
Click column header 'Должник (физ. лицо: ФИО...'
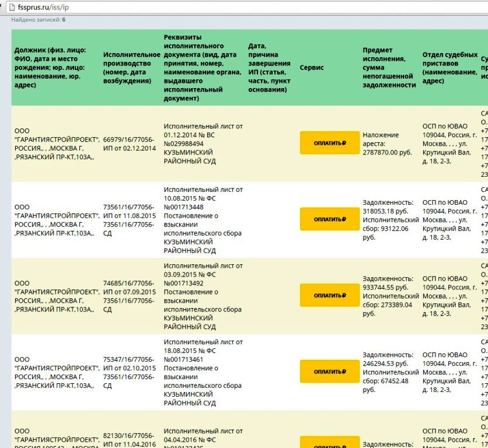(50, 68)
